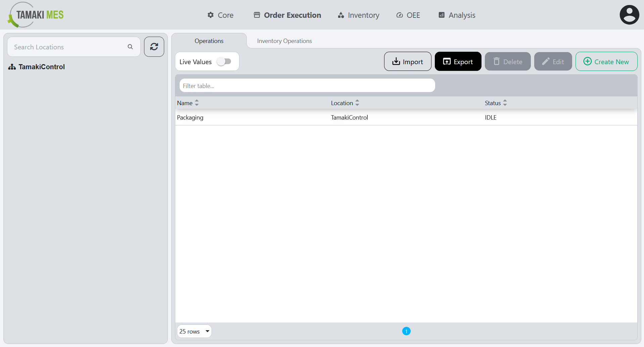Select the Operations tab
This screenshot has width=644, height=347.
coord(209,41)
